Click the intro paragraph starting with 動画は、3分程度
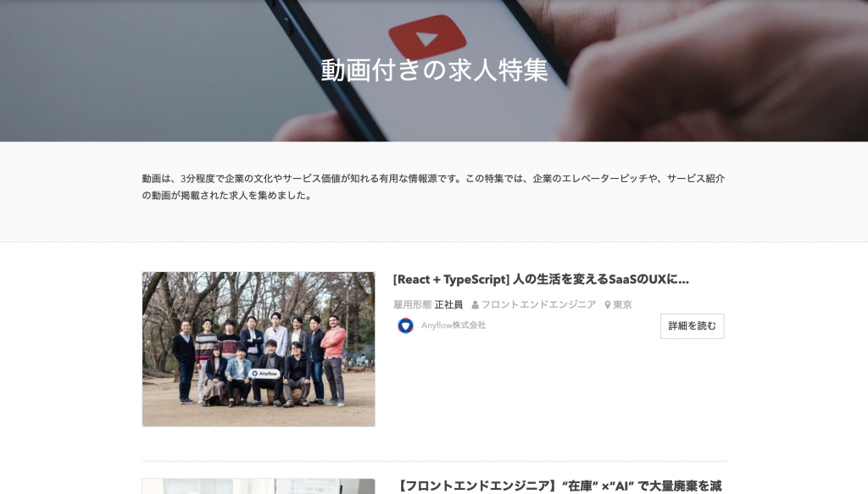Screen dimensions: 868x494 [433, 186]
